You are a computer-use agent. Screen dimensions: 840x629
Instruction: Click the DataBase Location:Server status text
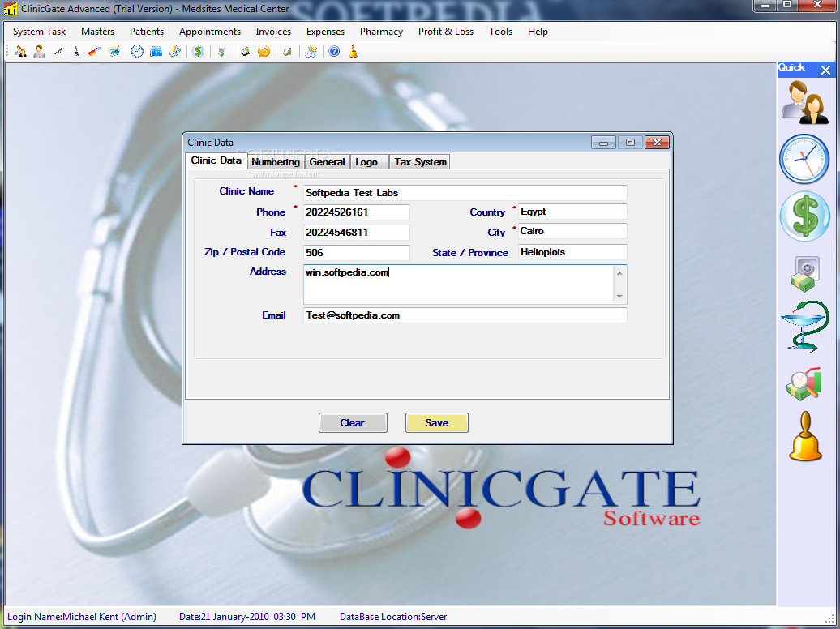[x=393, y=617]
